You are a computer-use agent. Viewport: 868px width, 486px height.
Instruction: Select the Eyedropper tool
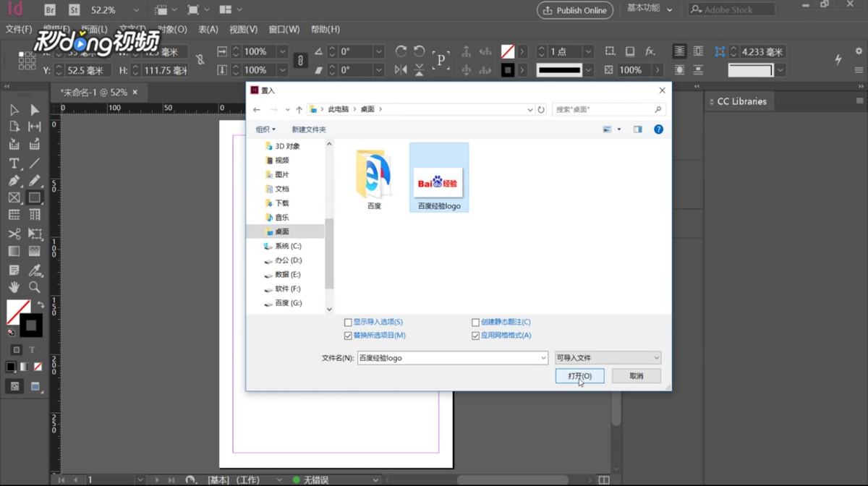pos(34,270)
